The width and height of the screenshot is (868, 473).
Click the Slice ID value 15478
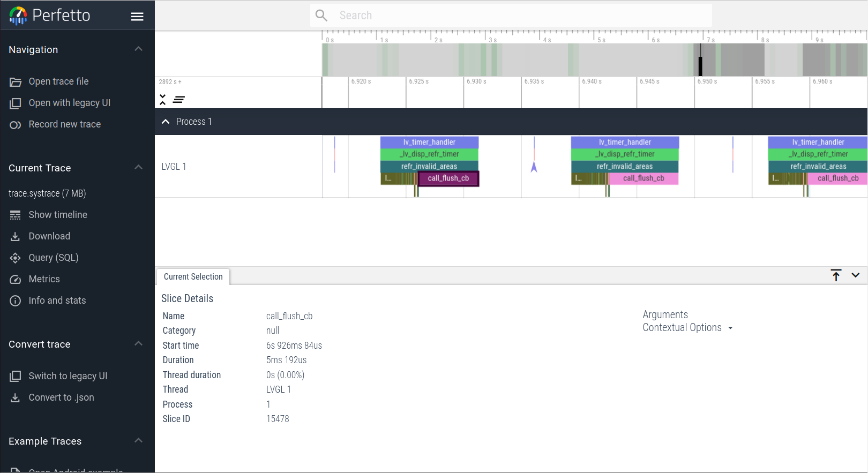278,419
